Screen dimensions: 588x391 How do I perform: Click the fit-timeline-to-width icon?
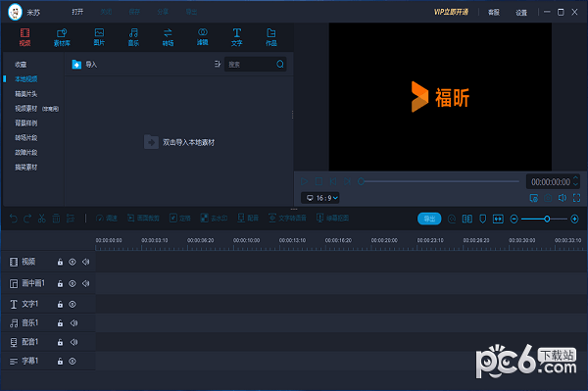[498, 219]
